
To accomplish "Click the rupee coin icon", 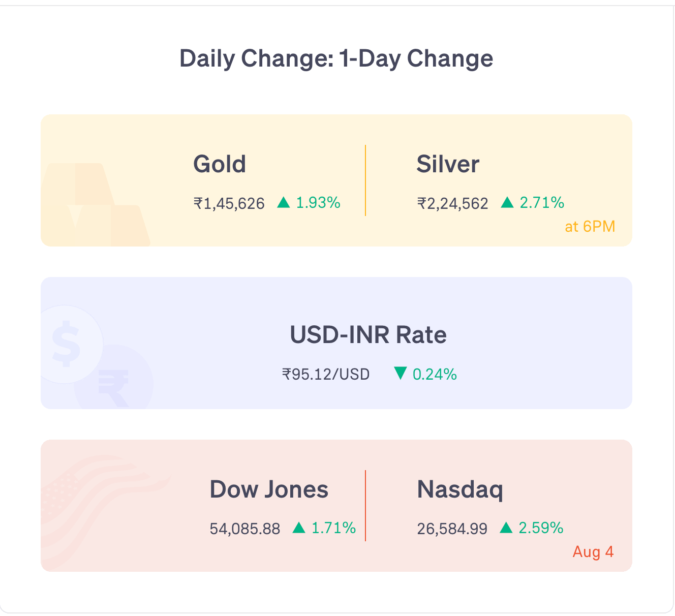I will pyautogui.click(x=114, y=377).
